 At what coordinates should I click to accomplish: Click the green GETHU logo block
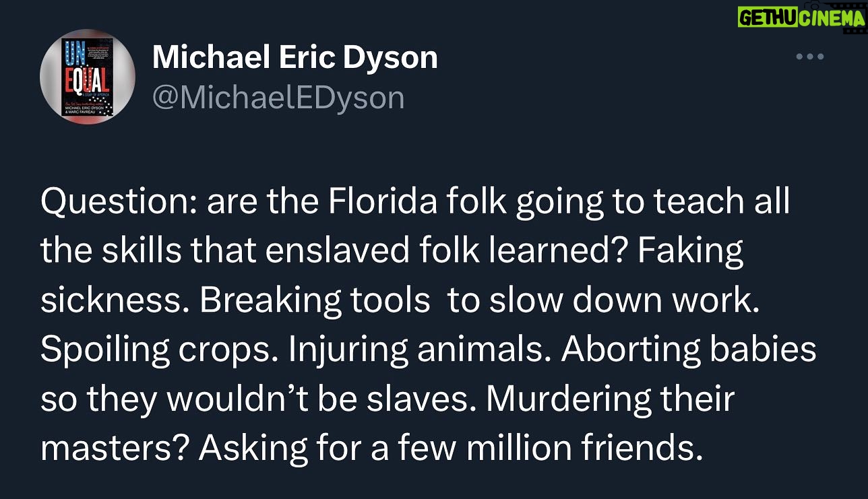pos(768,18)
